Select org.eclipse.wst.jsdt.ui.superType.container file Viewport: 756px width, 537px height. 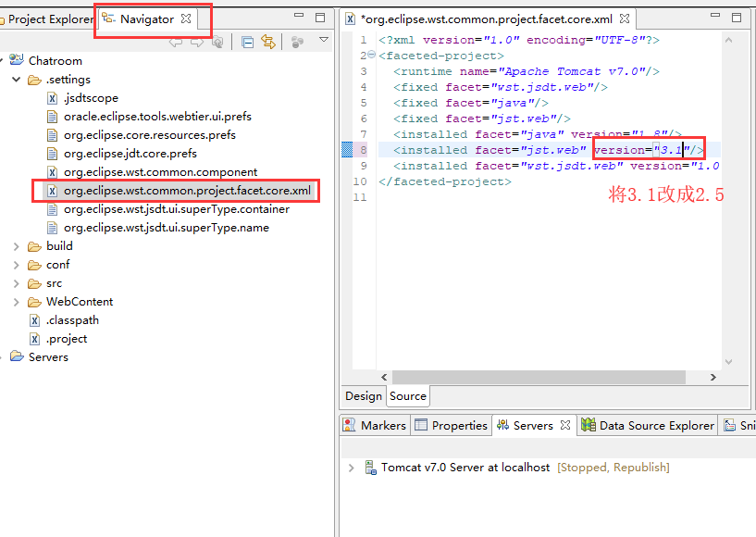[177, 209]
